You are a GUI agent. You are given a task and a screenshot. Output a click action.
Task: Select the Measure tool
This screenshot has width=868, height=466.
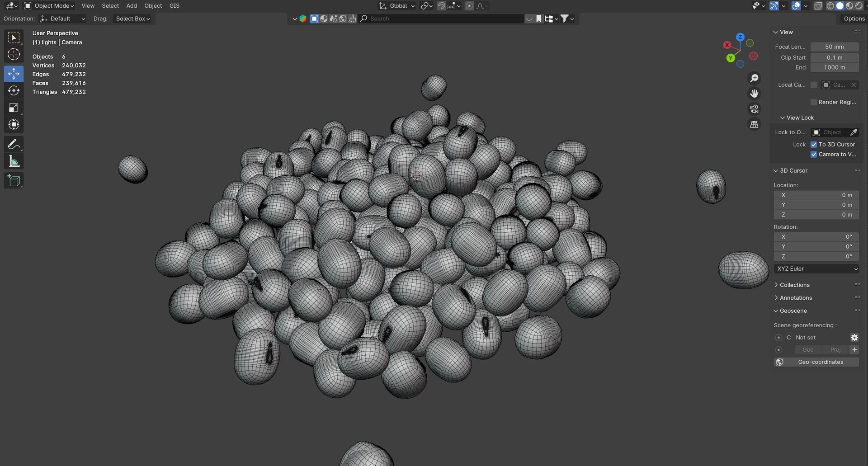[14, 161]
